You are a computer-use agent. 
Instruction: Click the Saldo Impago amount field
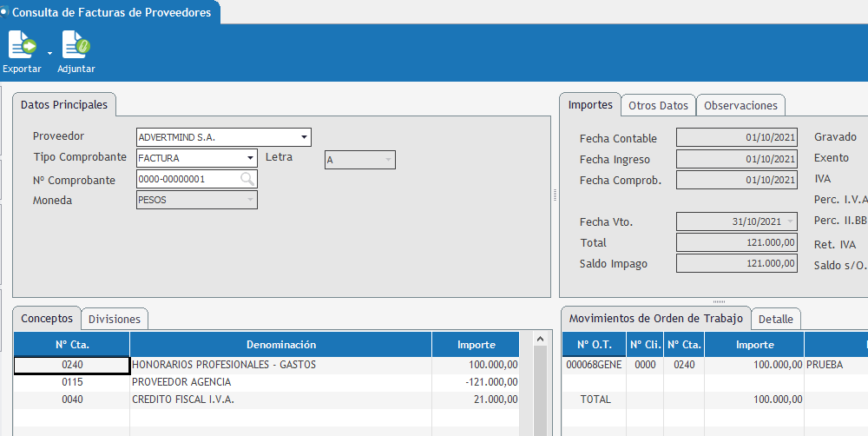tap(737, 263)
